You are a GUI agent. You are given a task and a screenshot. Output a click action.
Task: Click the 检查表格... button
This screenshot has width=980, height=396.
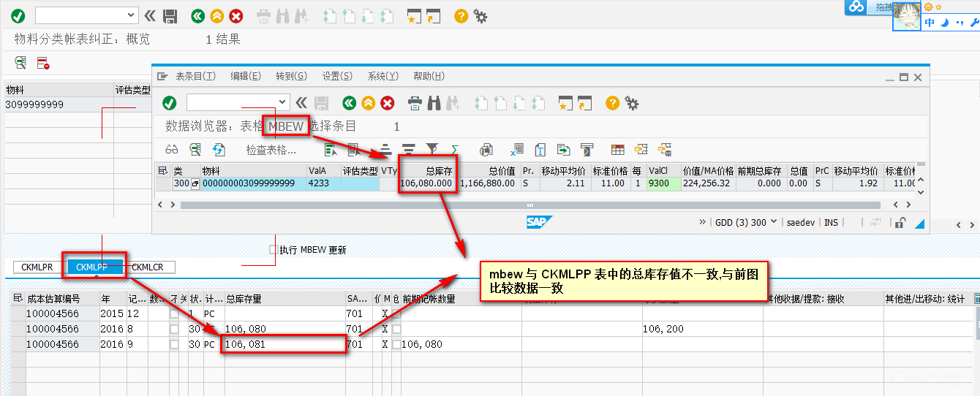point(271,151)
